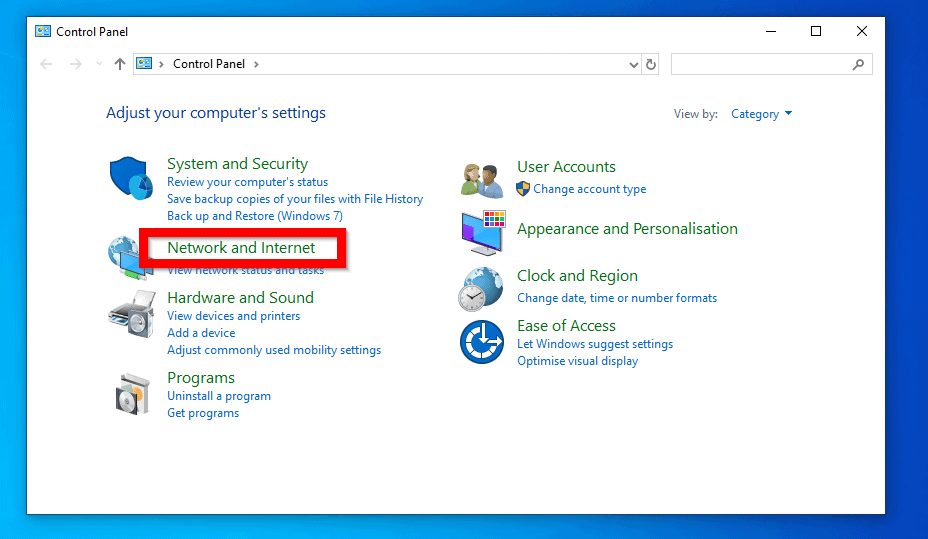This screenshot has height=539, width=928.
Task: Expand chevron before Control Panel breadcrumb
Action: click(x=161, y=64)
